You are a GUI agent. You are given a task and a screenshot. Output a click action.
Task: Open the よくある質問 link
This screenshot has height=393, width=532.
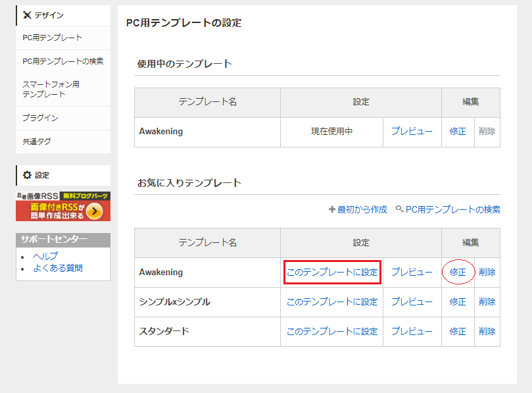pyautogui.click(x=58, y=268)
